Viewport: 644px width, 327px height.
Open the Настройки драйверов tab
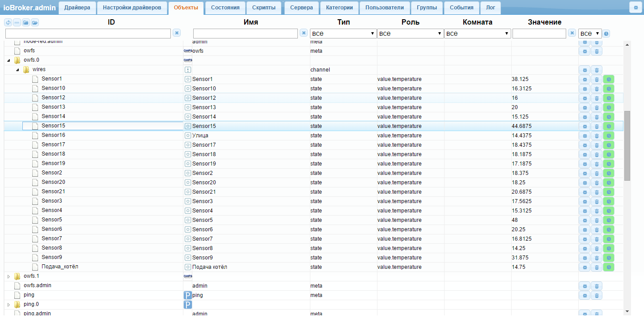[x=132, y=8]
